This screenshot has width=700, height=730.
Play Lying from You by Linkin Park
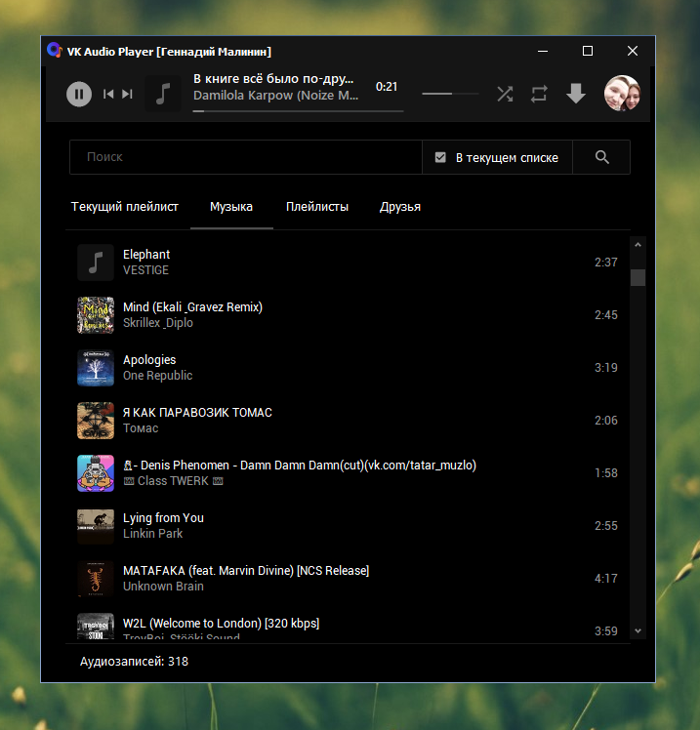coord(348,525)
